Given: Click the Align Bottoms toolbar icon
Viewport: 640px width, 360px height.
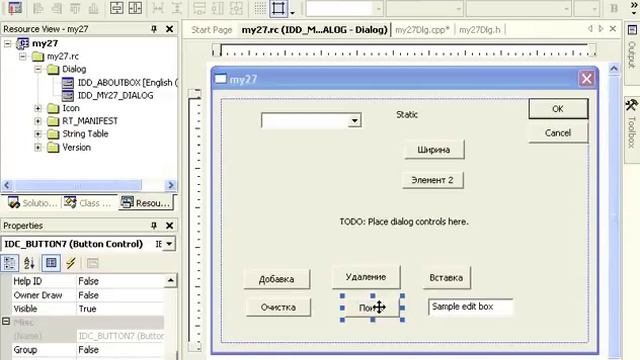Looking at the screenshot, I should coord(93,8).
